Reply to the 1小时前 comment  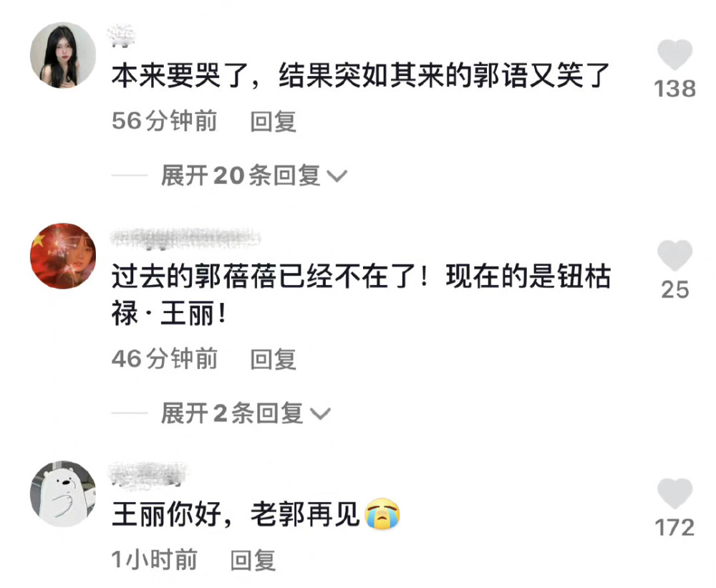click(x=253, y=561)
